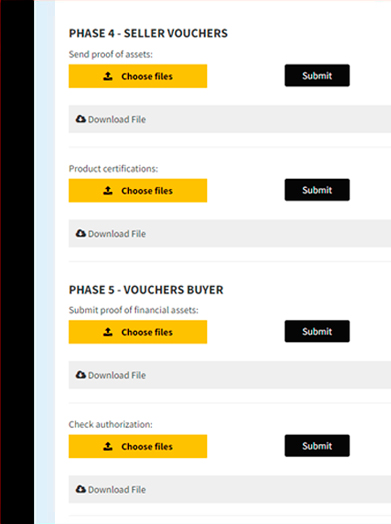Screen dimensions: 391x524
Task: Open Download File link under proof of financial assets
Action: (x=117, y=375)
